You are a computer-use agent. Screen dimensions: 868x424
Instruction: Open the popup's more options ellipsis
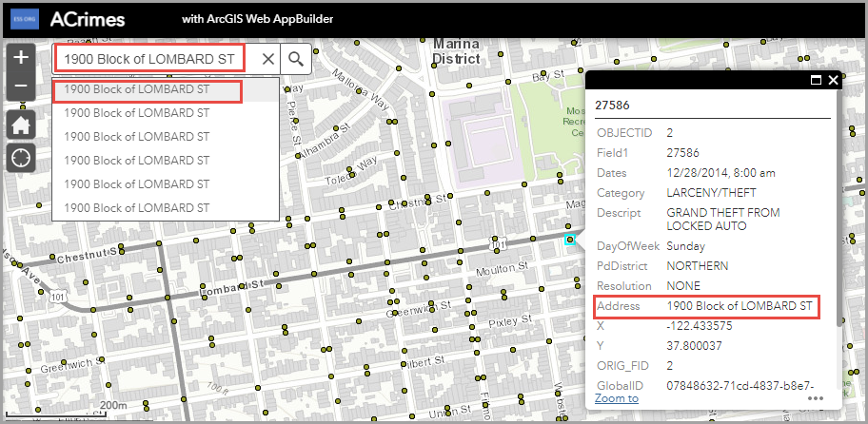point(816,398)
